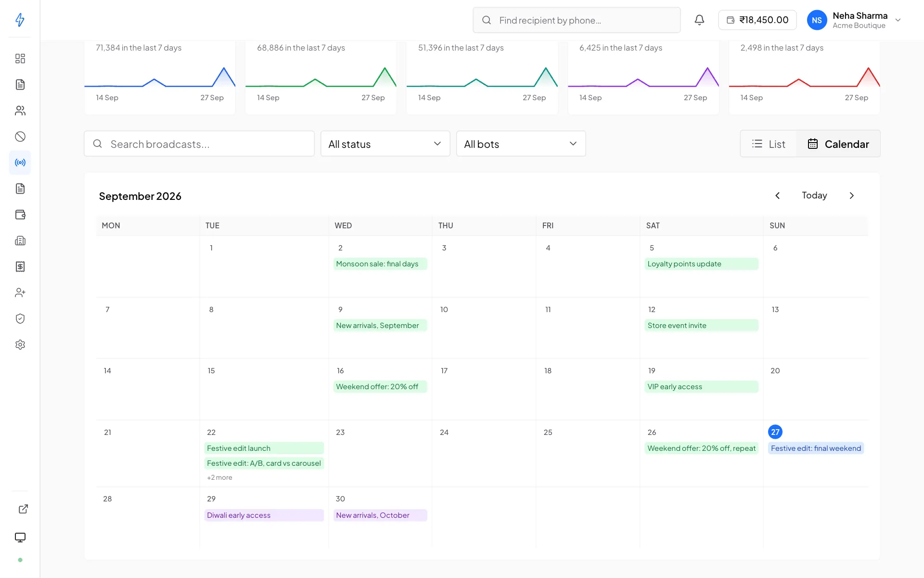Image resolution: width=924 pixels, height=578 pixels.
Task: Switch to Calendar view
Action: 838,144
